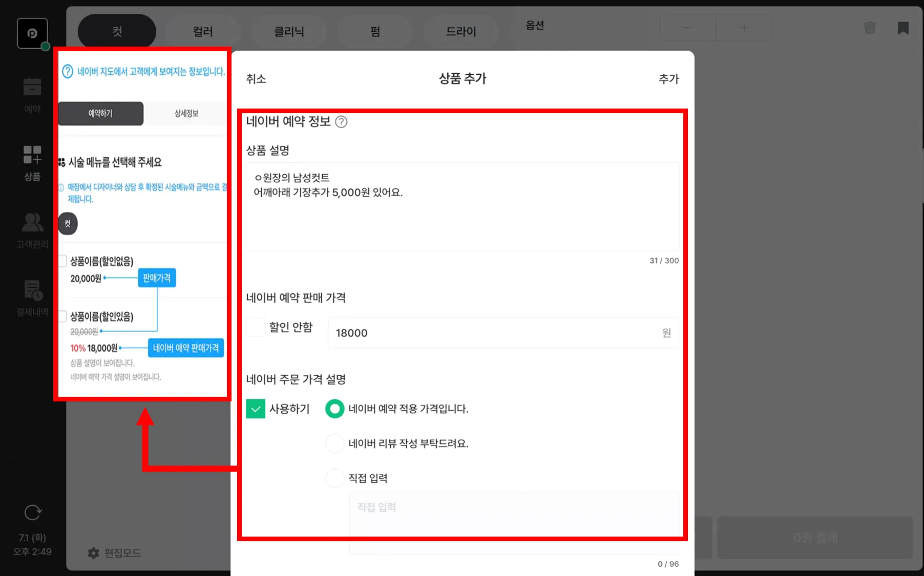The height and width of the screenshot is (576, 924).
Task: Click the 네이버 예약 판매 가격 input field
Action: pyautogui.click(x=503, y=333)
